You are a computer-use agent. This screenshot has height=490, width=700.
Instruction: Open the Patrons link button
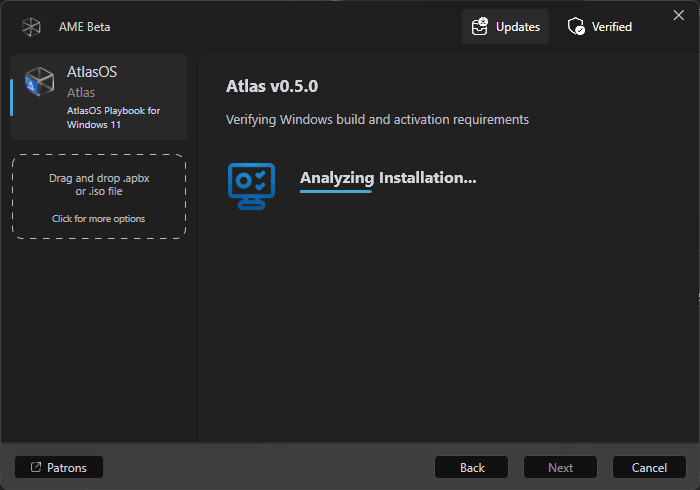pyautogui.click(x=59, y=467)
